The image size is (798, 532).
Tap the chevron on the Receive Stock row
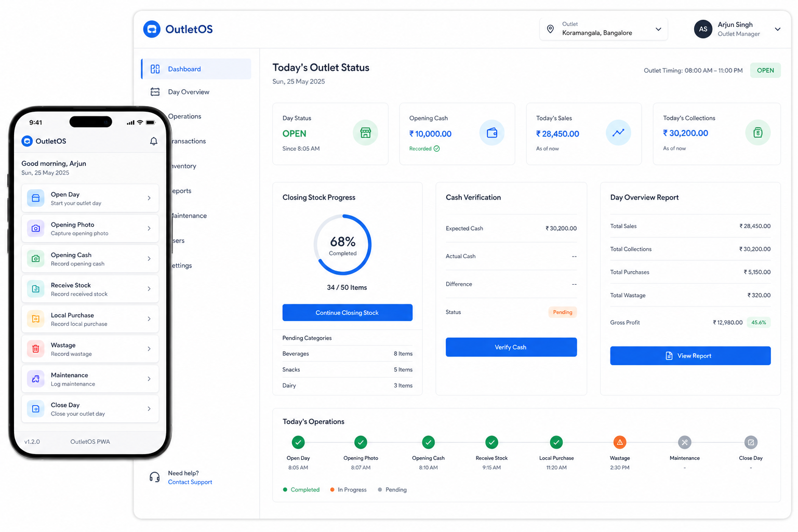[149, 289]
